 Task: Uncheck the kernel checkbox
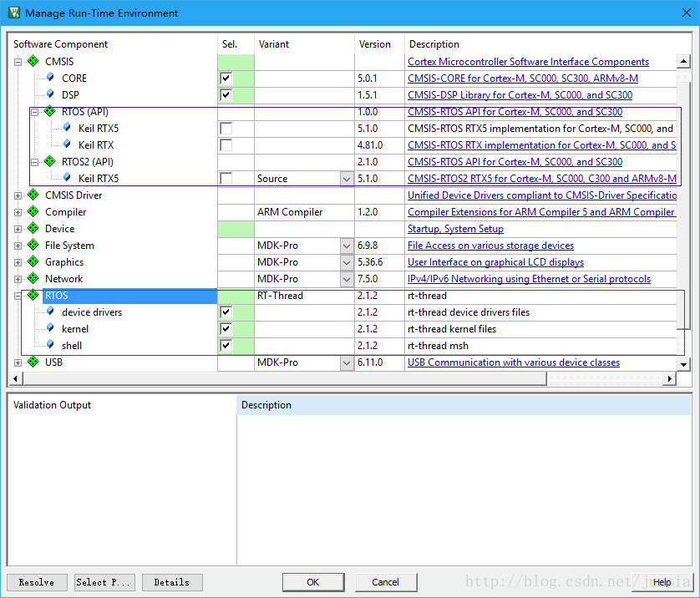pos(226,329)
